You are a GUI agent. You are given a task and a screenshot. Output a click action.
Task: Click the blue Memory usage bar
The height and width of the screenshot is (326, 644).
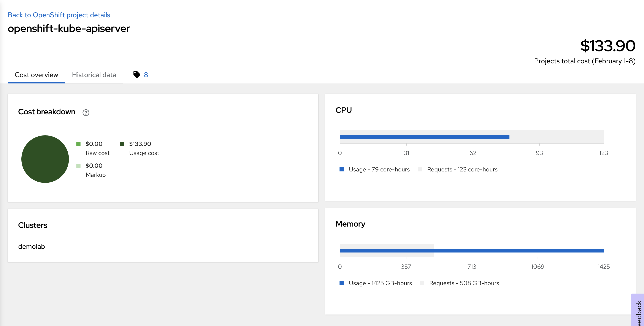(471, 250)
